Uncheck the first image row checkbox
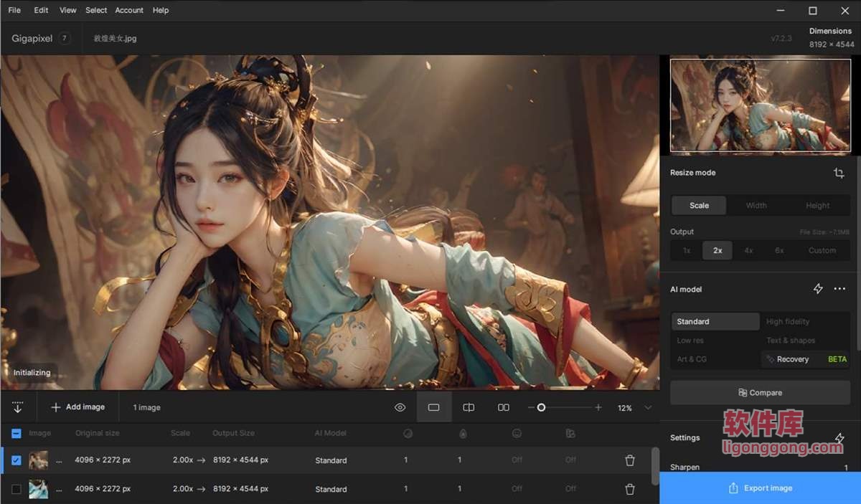Image resolution: width=861 pixels, height=504 pixels. click(x=17, y=460)
